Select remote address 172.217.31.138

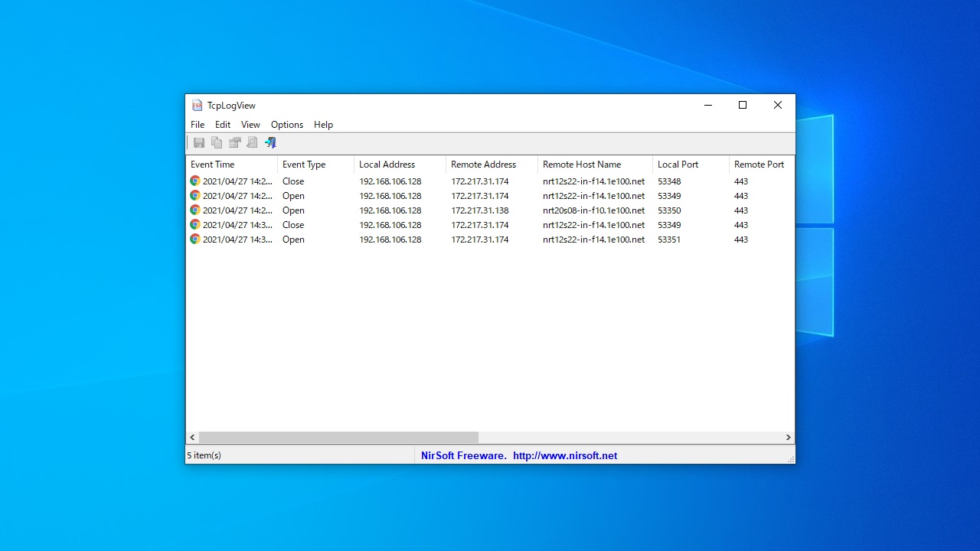click(x=480, y=210)
